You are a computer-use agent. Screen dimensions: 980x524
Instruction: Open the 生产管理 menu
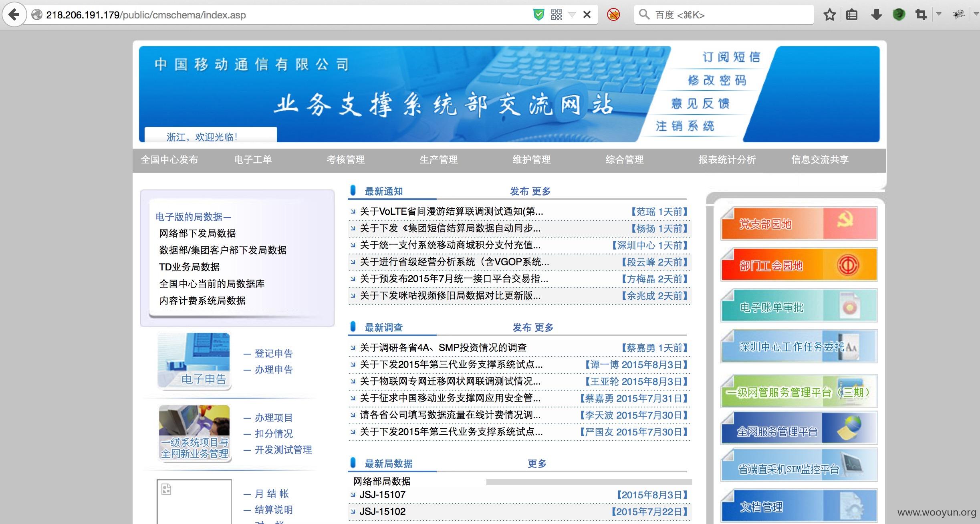[x=438, y=160]
